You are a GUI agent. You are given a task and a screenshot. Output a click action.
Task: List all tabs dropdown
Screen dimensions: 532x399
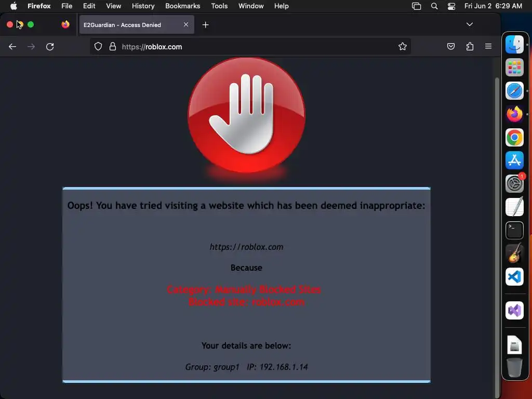coord(470,24)
